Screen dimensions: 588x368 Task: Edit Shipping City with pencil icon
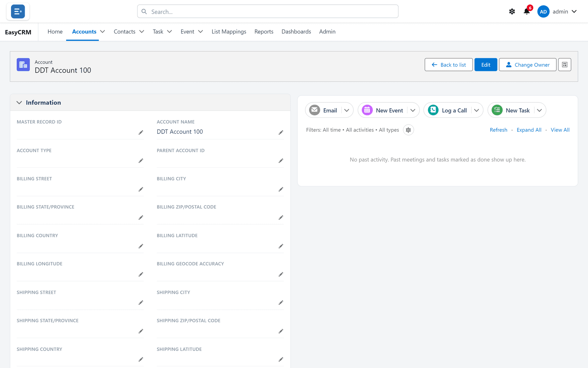tap(281, 303)
